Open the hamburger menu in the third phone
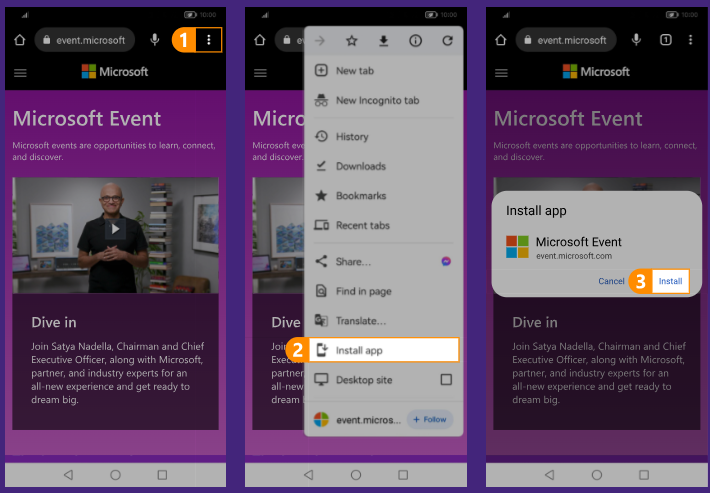The image size is (710, 493). point(501,72)
